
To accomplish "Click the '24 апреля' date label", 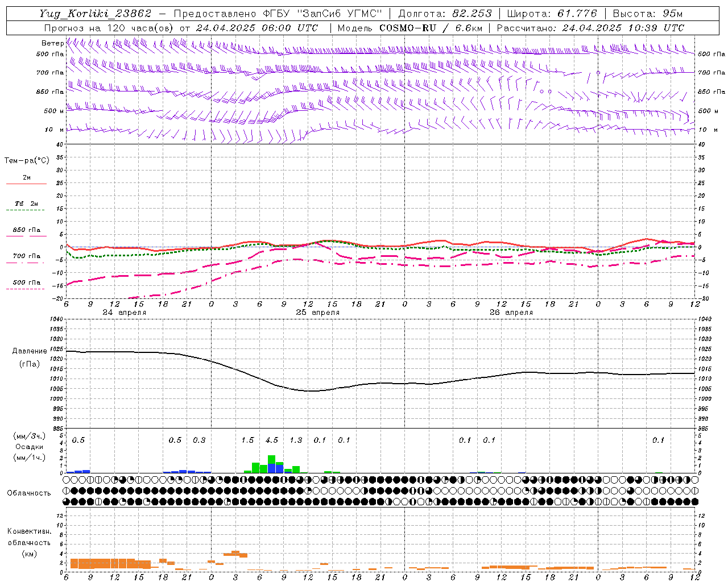I will pos(124,313).
